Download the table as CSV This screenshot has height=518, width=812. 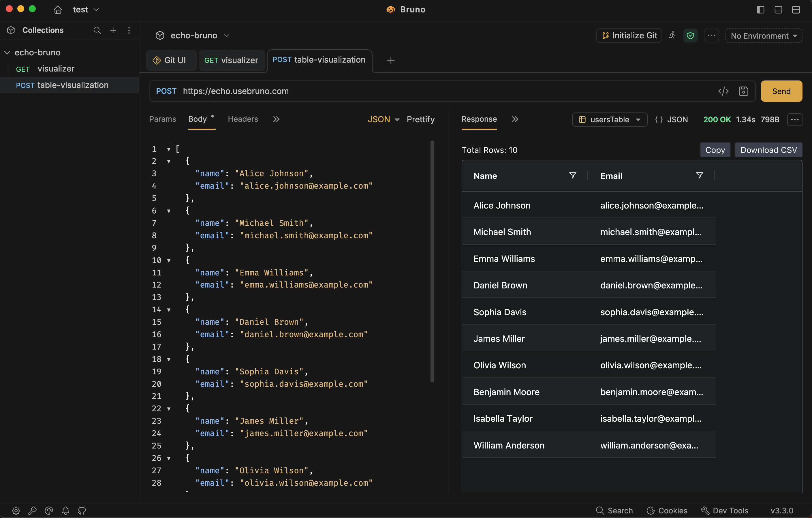pyautogui.click(x=768, y=150)
